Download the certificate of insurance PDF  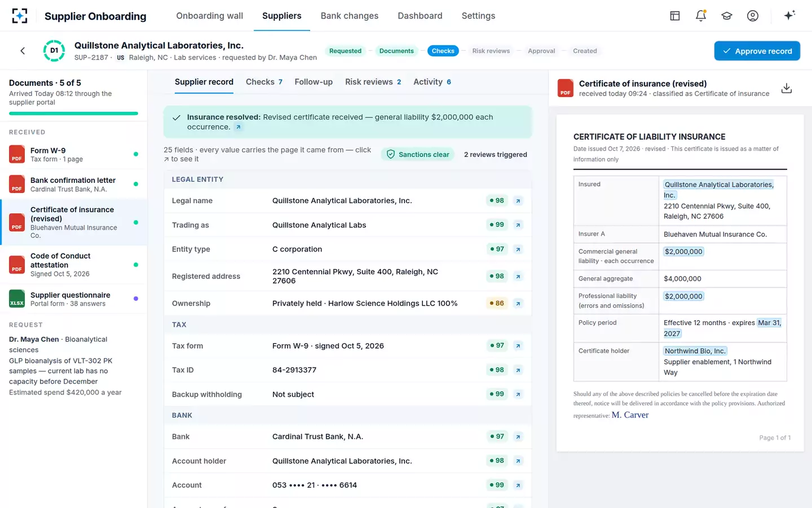tap(787, 88)
